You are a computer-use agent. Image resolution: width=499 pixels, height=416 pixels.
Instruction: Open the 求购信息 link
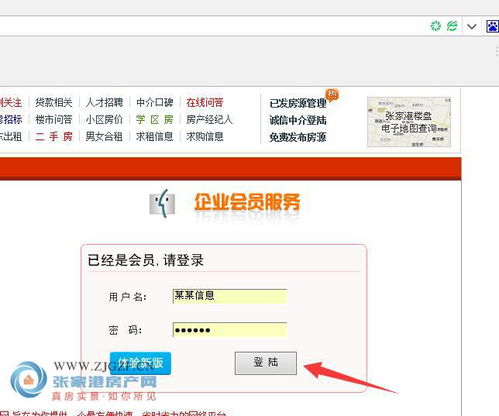(x=205, y=136)
